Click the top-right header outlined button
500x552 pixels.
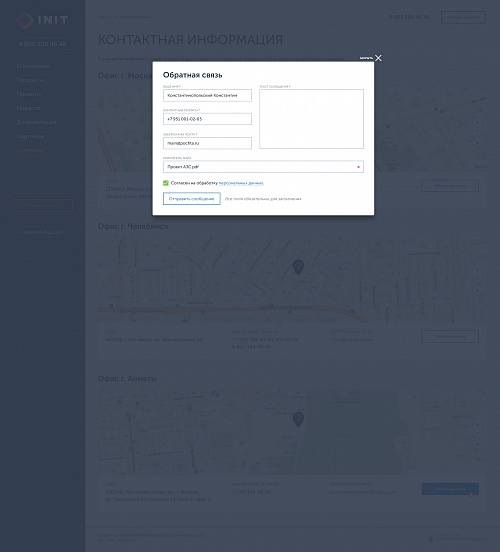(x=463, y=17)
